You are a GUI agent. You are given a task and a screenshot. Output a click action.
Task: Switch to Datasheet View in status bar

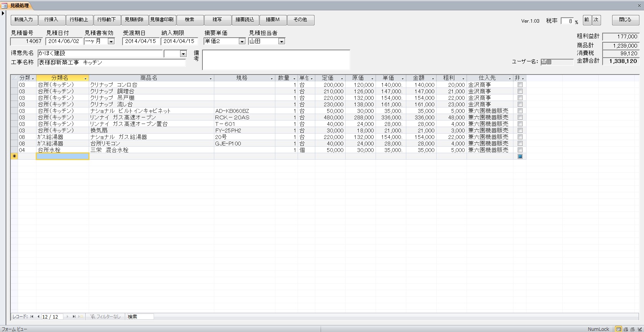[626, 329]
